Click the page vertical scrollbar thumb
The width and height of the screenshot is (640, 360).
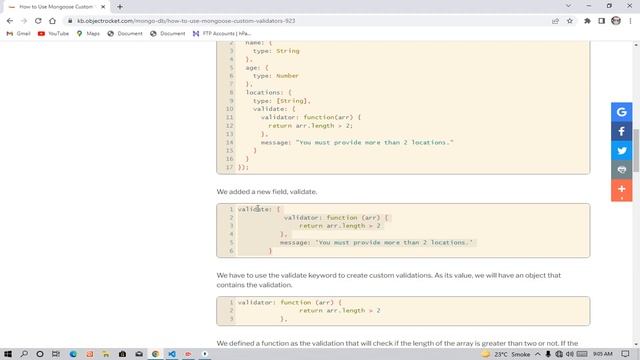point(636,150)
